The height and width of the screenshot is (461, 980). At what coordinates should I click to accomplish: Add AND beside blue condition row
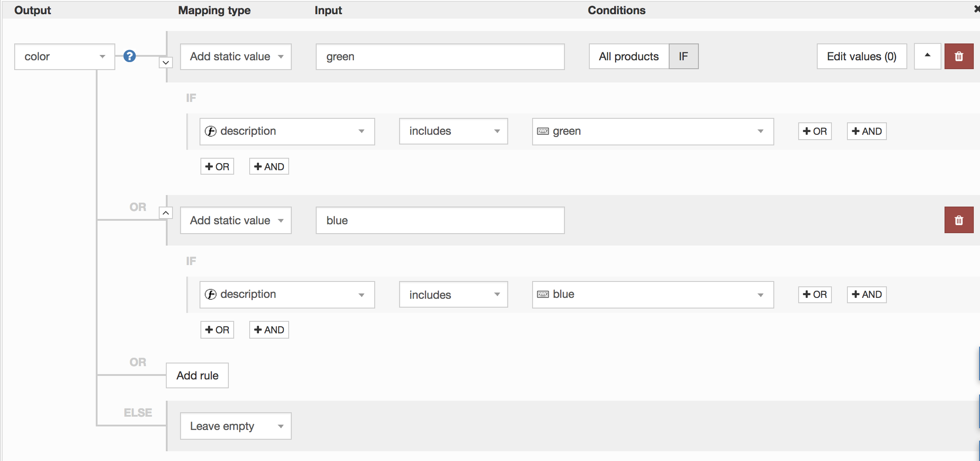[x=866, y=294]
